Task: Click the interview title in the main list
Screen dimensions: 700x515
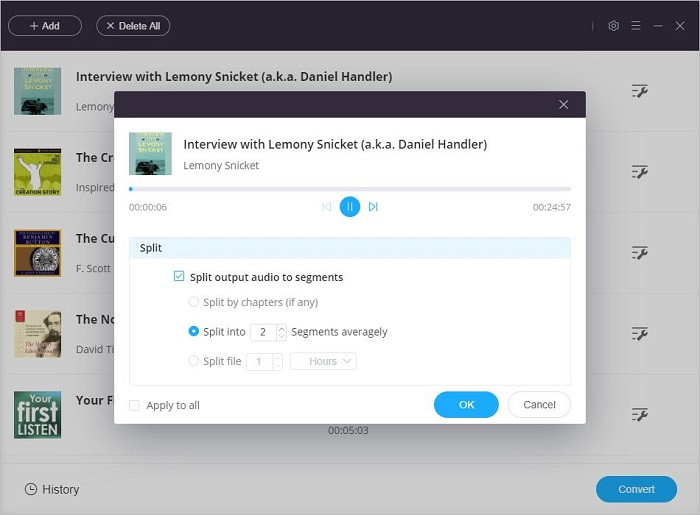Action: (x=234, y=77)
